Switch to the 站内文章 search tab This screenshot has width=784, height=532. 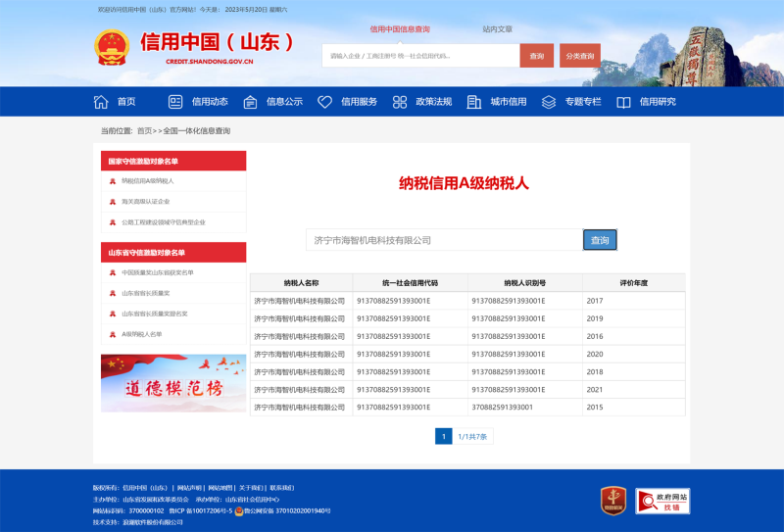tap(497, 29)
